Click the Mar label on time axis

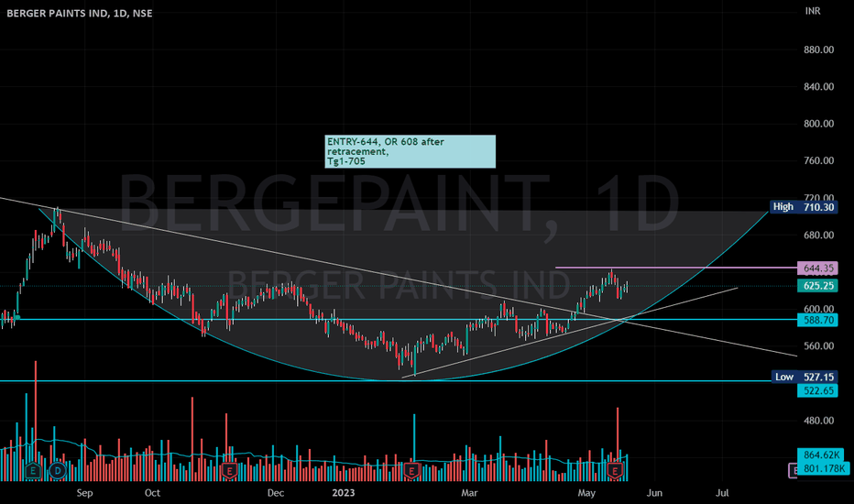pos(469,493)
